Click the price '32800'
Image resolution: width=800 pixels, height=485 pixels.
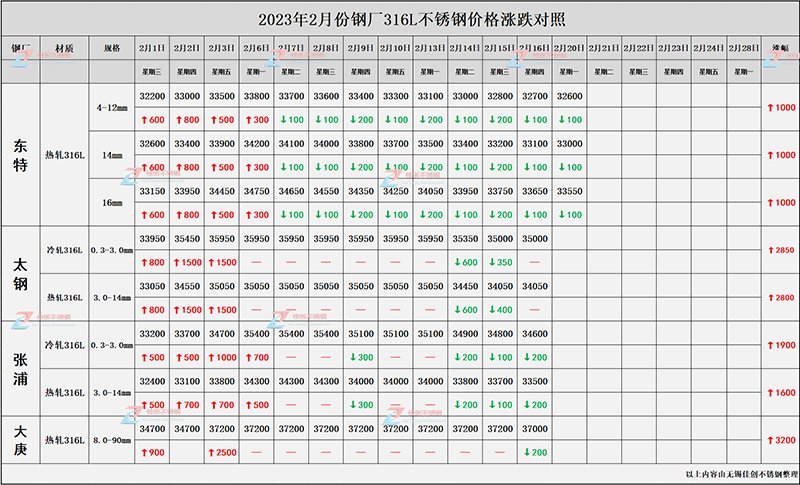click(500, 96)
